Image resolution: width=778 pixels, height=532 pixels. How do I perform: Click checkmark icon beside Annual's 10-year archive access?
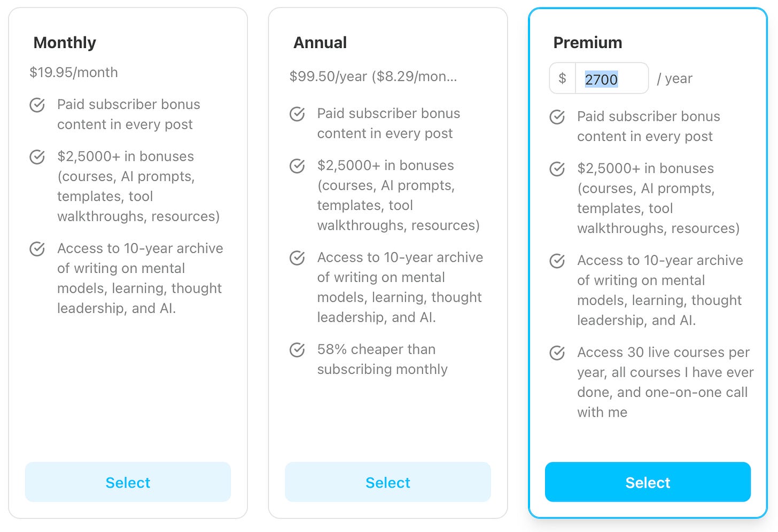pyautogui.click(x=297, y=258)
